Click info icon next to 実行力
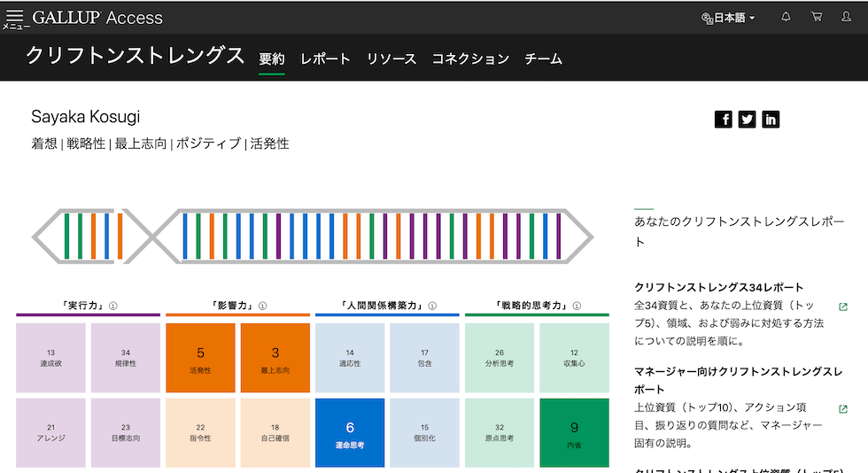 point(113,306)
